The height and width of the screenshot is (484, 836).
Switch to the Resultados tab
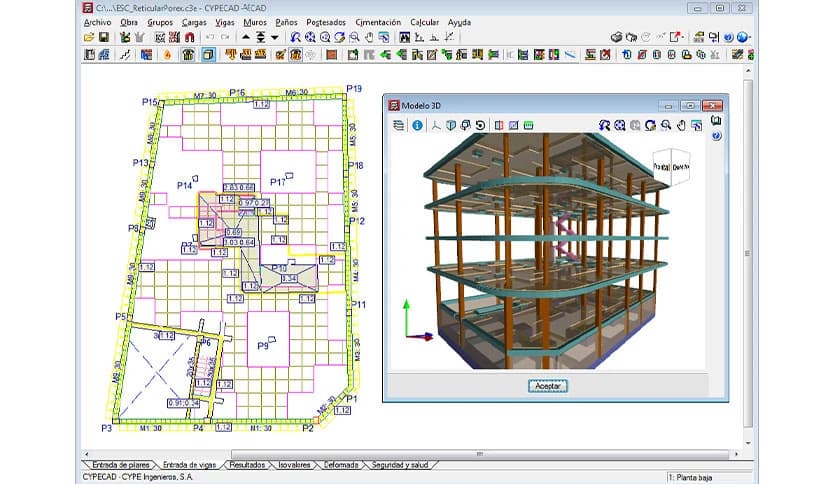(x=246, y=465)
